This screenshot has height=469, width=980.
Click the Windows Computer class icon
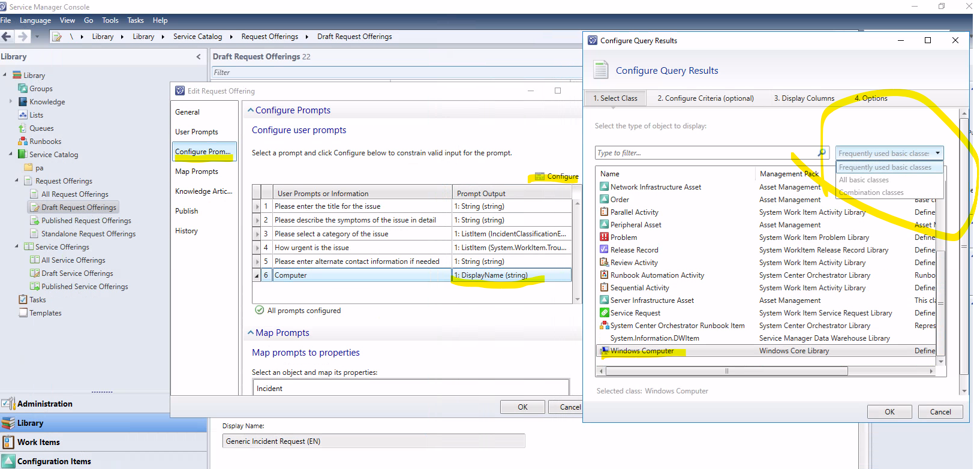(x=605, y=350)
